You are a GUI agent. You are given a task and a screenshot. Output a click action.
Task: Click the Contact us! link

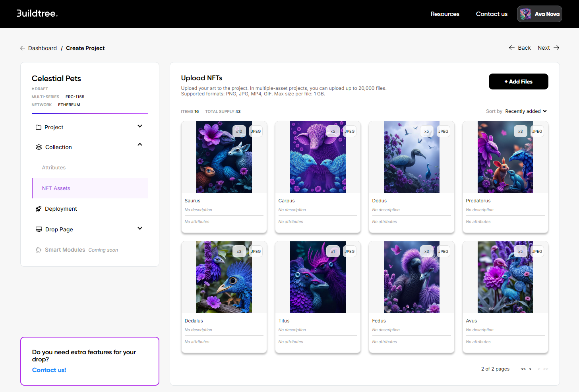[x=49, y=370]
